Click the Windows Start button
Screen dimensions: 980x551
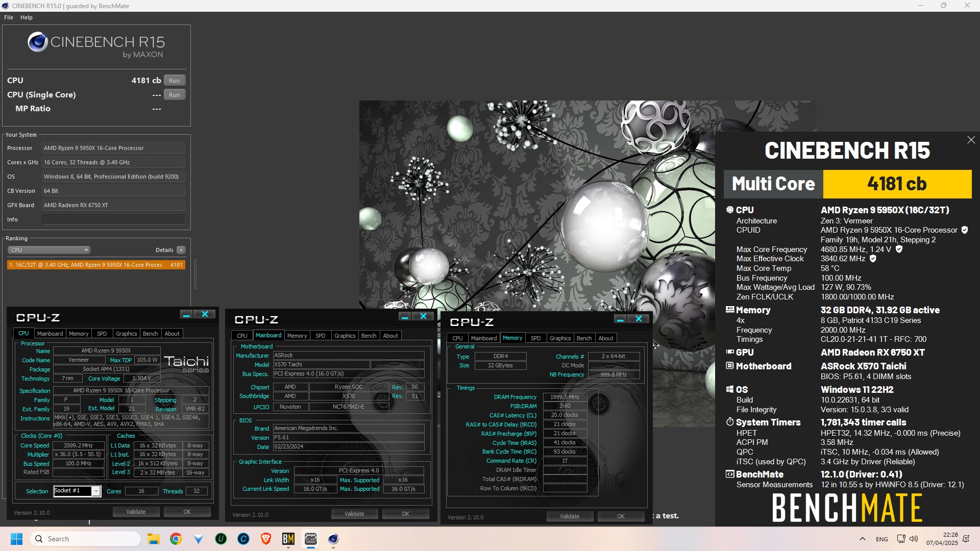pyautogui.click(x=16, y=539)
